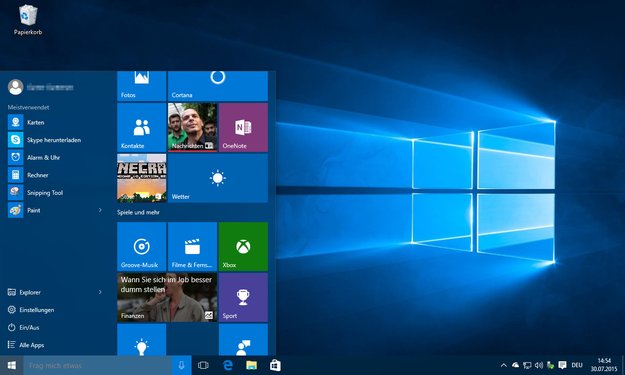Open the Papierkorb desktop icon

(x=28, y=19)
